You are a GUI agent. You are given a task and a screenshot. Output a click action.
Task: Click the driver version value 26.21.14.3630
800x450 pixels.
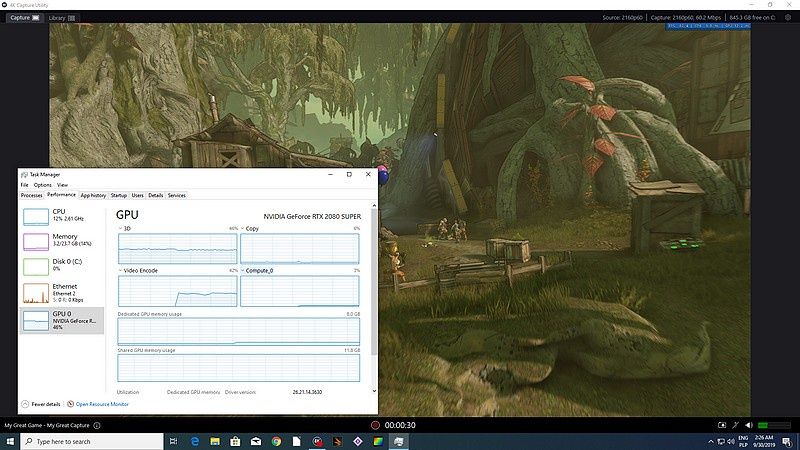[x=307, y=392]
